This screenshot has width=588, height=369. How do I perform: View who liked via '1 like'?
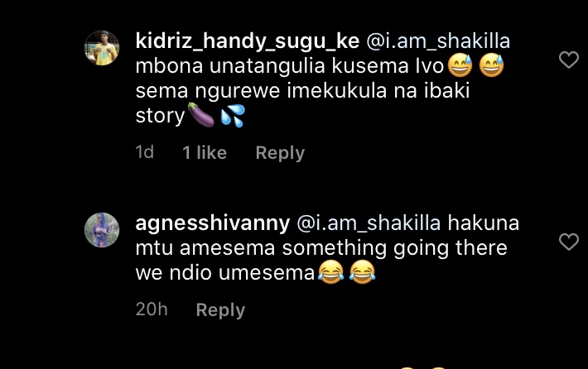tap(205, 153)
